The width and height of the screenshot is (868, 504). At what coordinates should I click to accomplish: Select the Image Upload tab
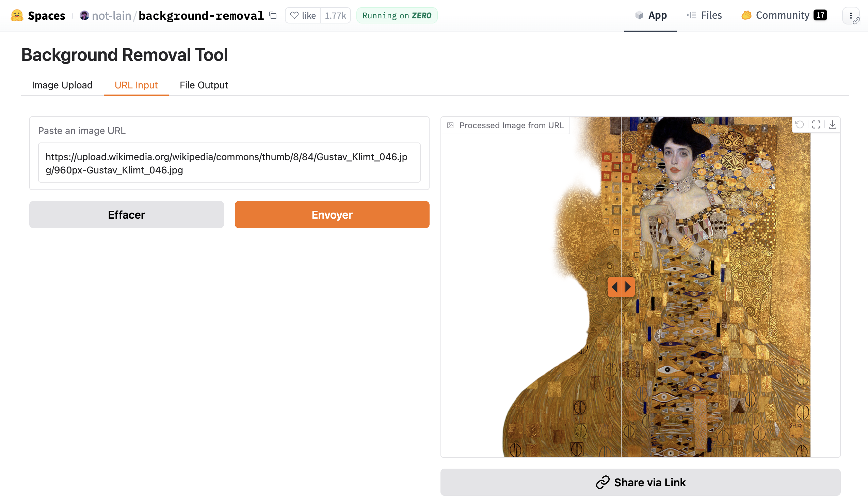tap(62, 85)
